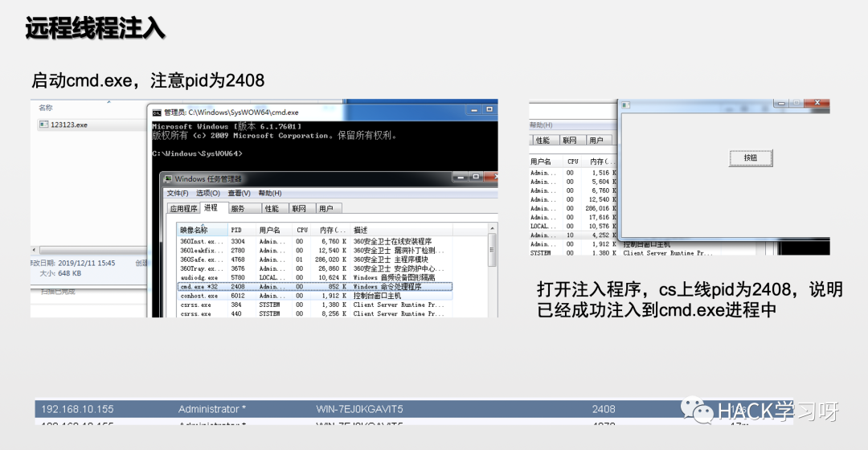This screenshot has width=868, height=450.
Task: Sort right process list by 用户名 header
Action: (x=545, y=162)
